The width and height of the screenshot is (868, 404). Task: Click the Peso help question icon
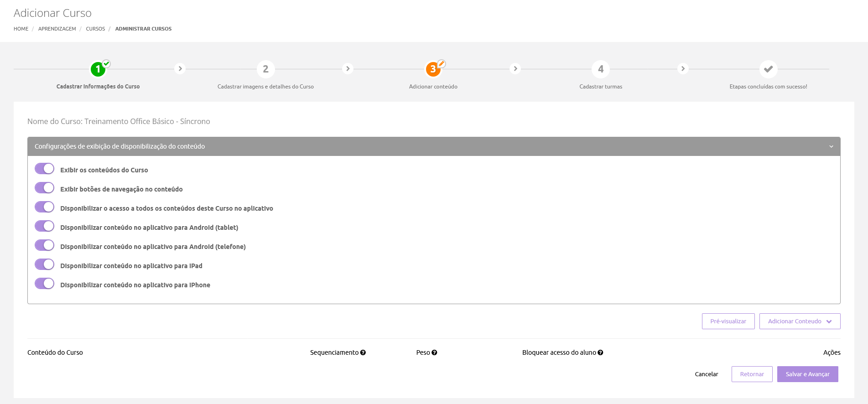434,352
